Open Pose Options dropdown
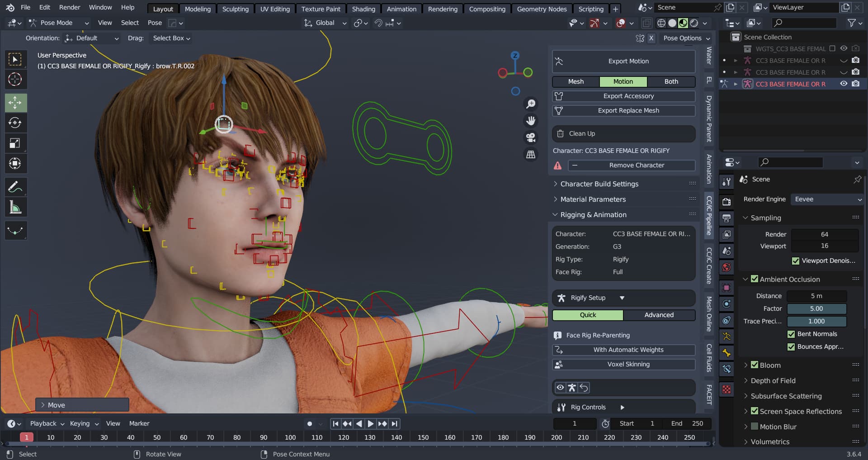 click(x=686, y=38)
